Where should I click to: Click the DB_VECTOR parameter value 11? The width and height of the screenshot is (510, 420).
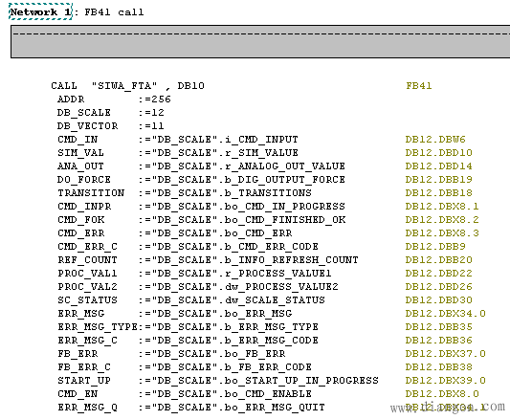pyautogui.click(x=158, y=126)
